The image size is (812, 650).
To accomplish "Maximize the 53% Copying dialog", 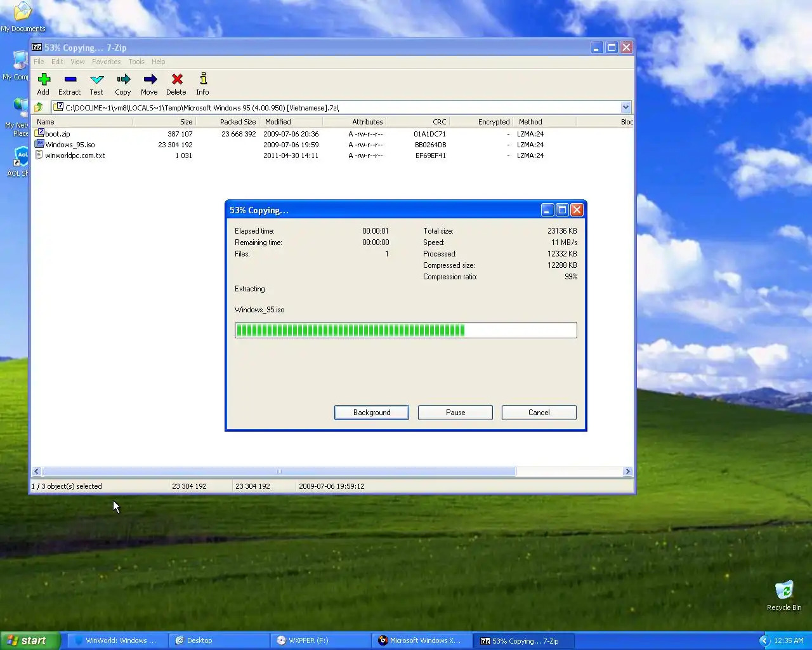I will tap(562, 209).
